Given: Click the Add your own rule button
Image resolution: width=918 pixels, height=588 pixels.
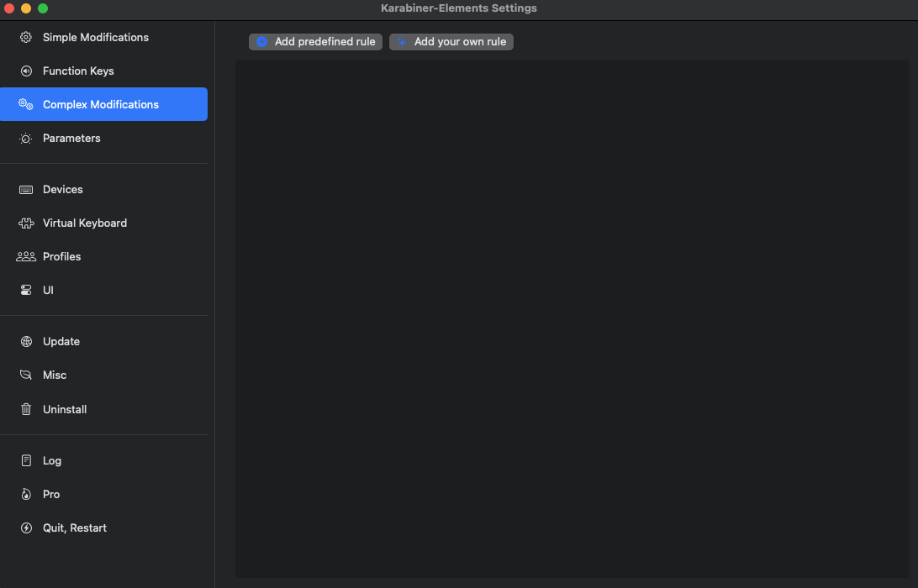Looking at the screenshot, I should [x=451, y=41].
